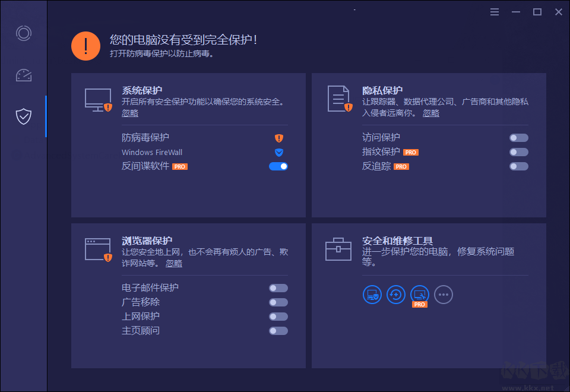Click the orange warning exclamation icon
The height and width of the screenshot is (392, 570).
[85, 46]
